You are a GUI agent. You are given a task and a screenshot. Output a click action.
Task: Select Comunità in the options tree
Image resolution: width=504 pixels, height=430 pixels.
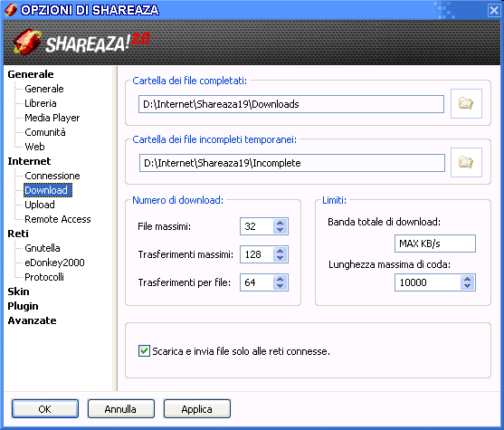[45, 132]
